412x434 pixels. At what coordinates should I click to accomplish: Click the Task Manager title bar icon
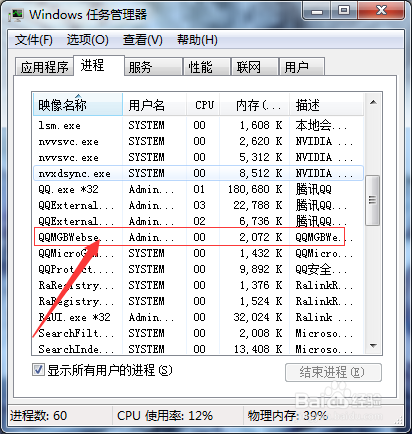(16, 15)
